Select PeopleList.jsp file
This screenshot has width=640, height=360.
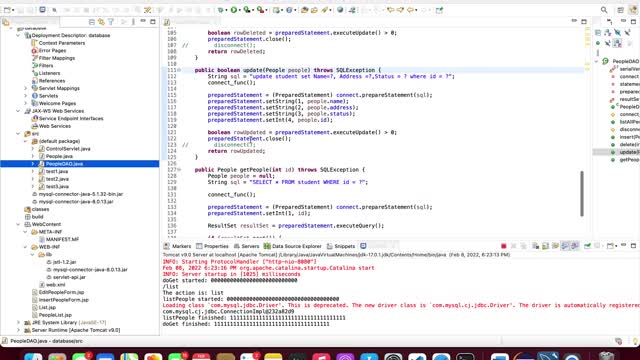point(55,315)
